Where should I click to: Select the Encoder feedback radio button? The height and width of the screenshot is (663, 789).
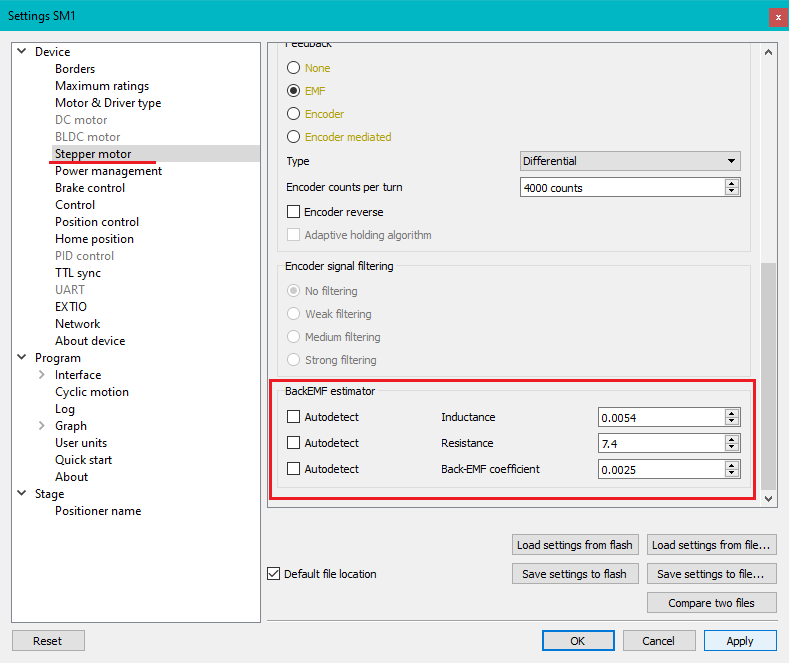point(293,114)
